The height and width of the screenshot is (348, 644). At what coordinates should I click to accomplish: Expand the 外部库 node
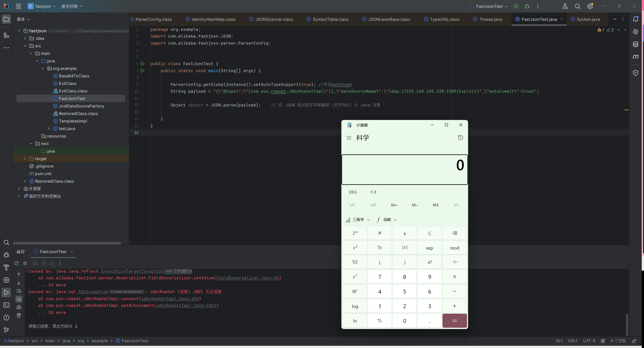click(x=19, y=189)
